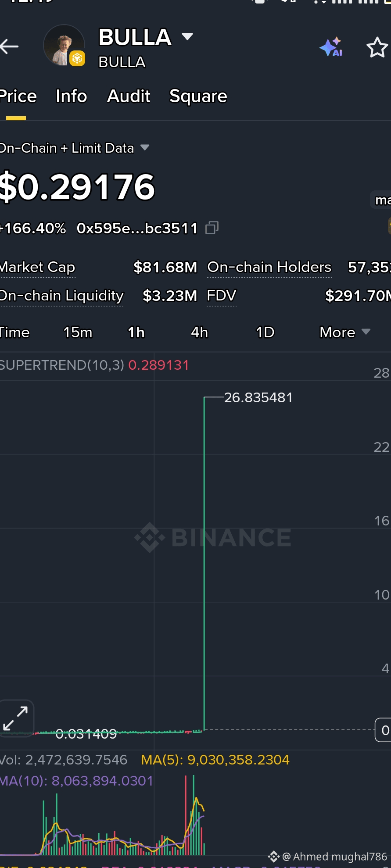Viewport: 391px width, 868px height.
Task: Switch to the Audit tab
Action: (129, 96)
